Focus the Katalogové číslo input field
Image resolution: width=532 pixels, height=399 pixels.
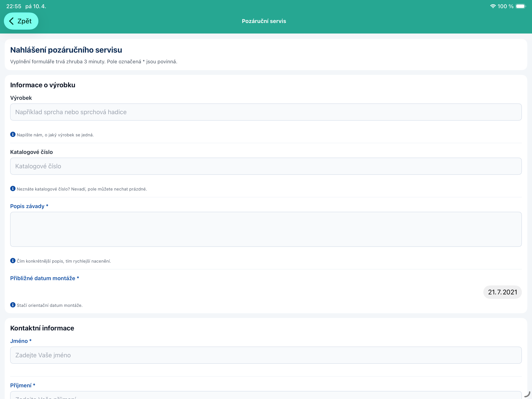[266, 166]
